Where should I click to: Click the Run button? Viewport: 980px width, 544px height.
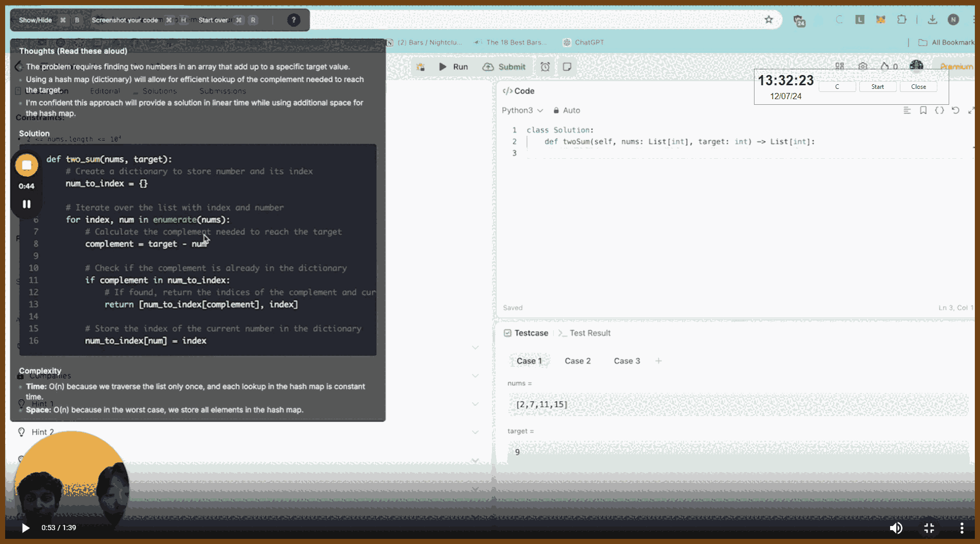(x=454, y=67)
